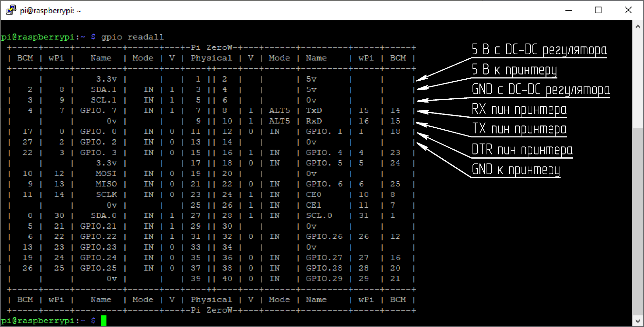644x327 pixels.
Task: Click the 'GPIO. 2' name cell
Action: click(98, 142)
